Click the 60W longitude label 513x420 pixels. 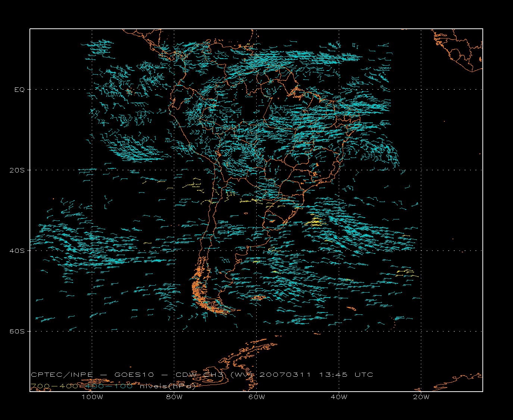[257, 397]
